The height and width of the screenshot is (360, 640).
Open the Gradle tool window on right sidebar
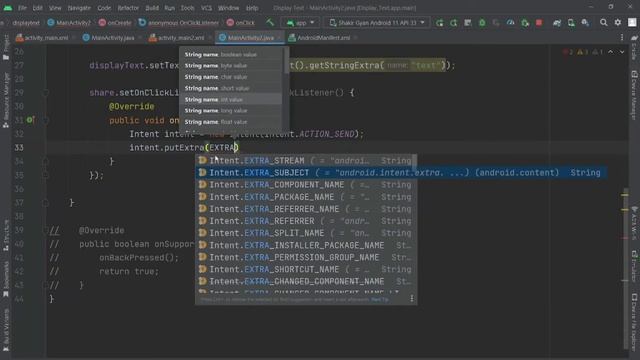(x=634, y=47)
